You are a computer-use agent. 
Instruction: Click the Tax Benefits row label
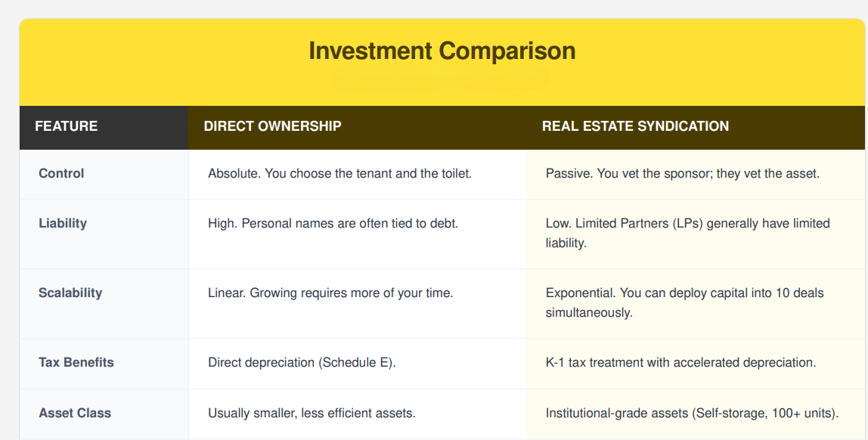76,363
